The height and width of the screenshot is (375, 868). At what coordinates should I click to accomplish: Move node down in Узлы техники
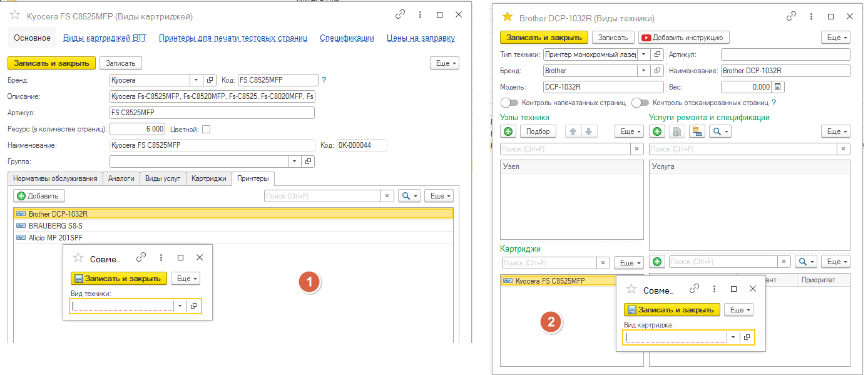[x=589, y=131]
